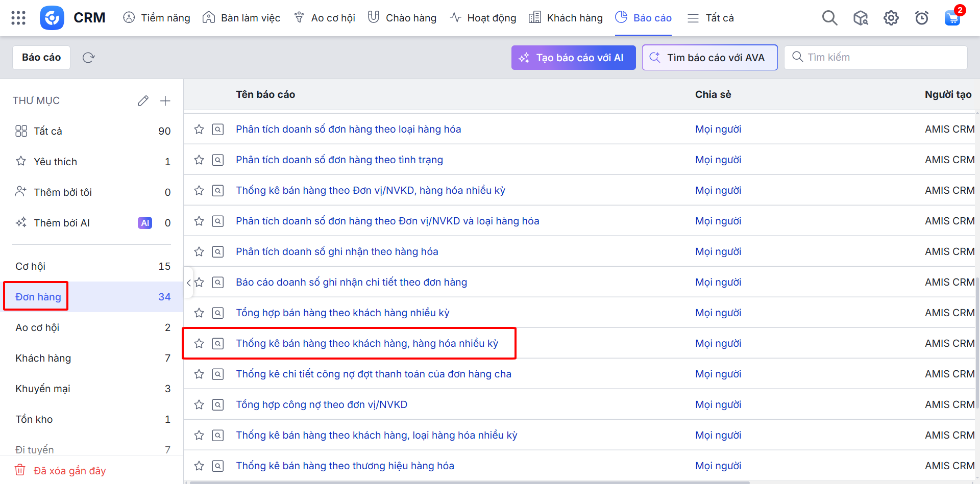The height and width of the screenshot is (484, 980).
Task: Add a new folder with plus icon
Action: click(x=165, y=101)
